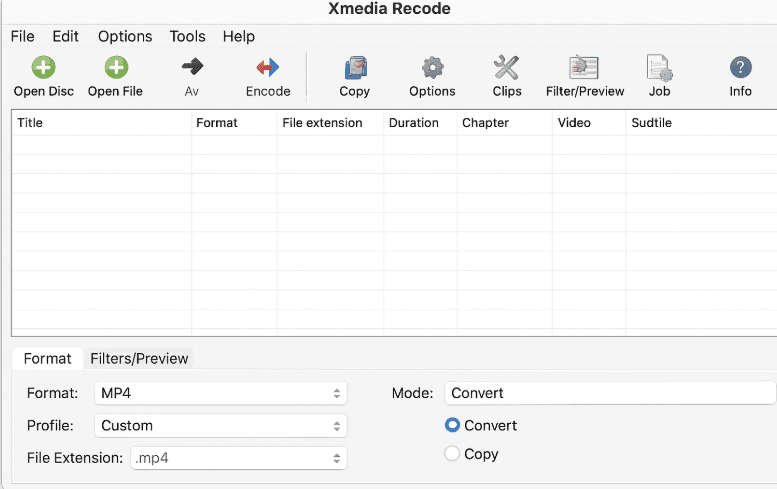This screenshot has height=489, width=777.
Task: Open the Mode dropdown showing Convert
Action: (x=610, y=393)
